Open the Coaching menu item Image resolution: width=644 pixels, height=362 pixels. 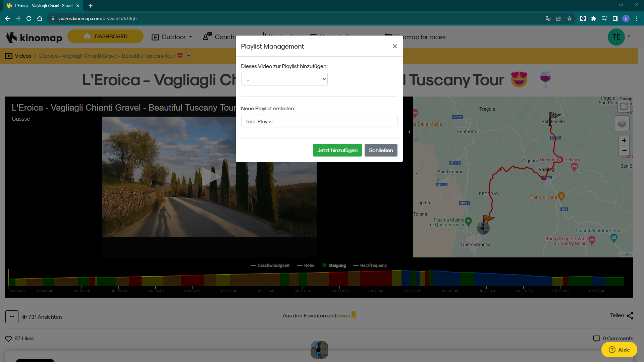220,37
